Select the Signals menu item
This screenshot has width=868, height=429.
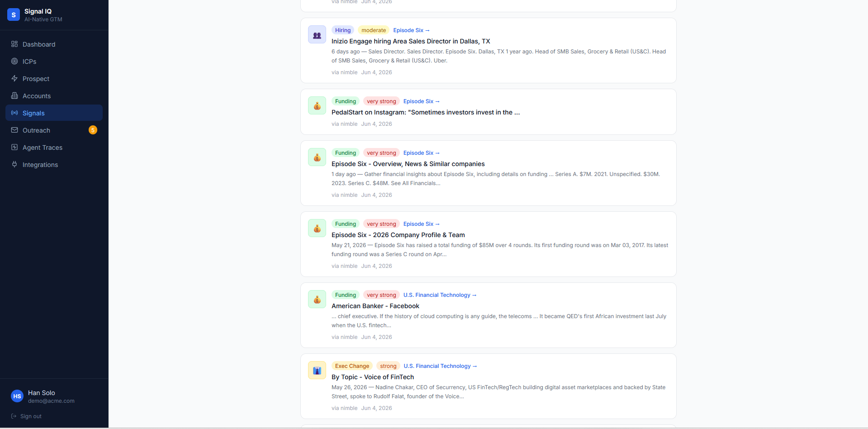(54, 113)
